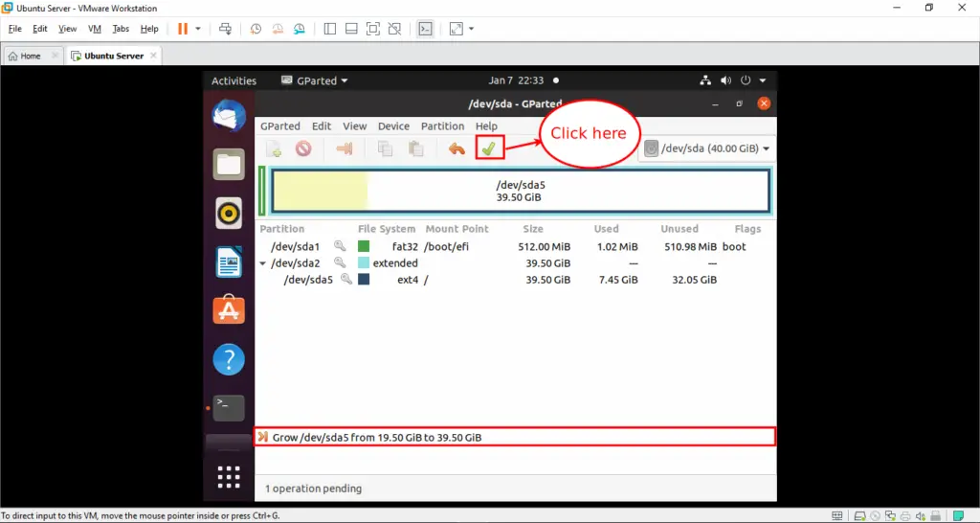The image size is (980, 523).
Task: Click the green fat32 color swatch
Action: (x=364, y=246)
